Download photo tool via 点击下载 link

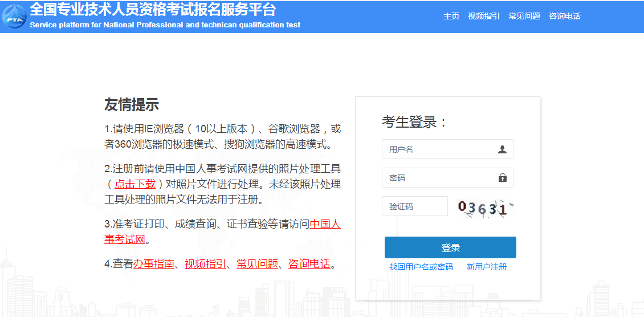click(135, 184)
